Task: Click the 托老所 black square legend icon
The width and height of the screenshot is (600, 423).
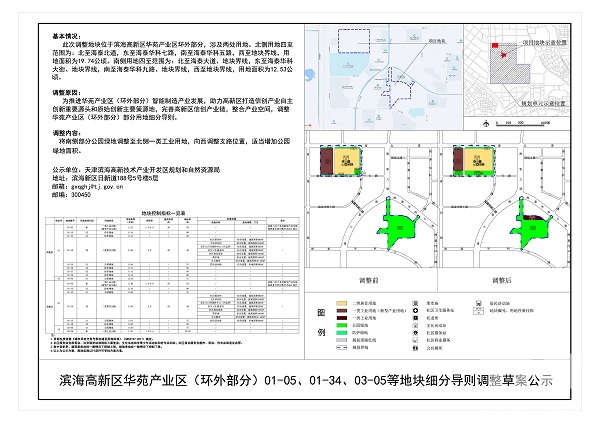Action: [416, 318]
